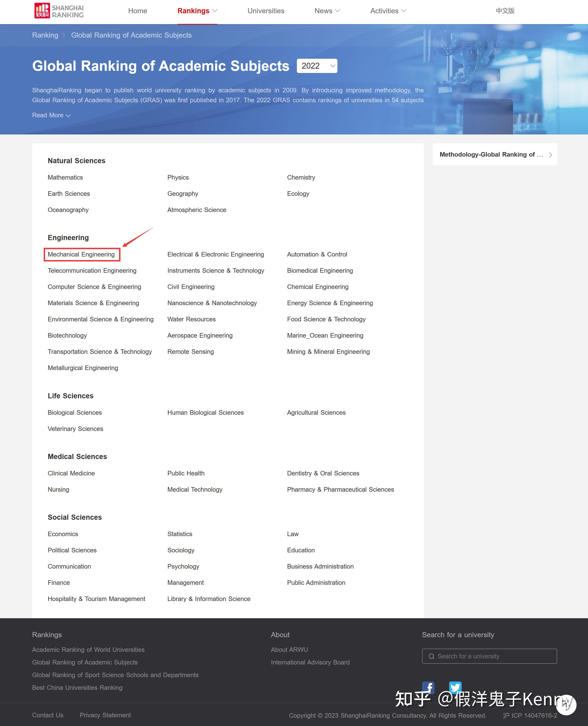Expand the News dropdown menu
The width and height of the screenshot is (588, 726).
click(x=327, y=11)
